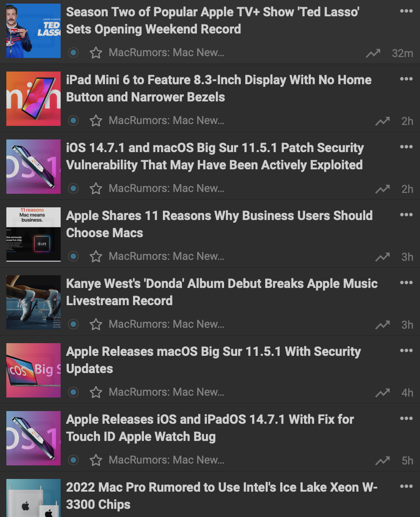Open more options for 2022 Mac Pro article
The width and height of the screenshot is (420, 517).
pyautogui.click(x=406, y=486)
